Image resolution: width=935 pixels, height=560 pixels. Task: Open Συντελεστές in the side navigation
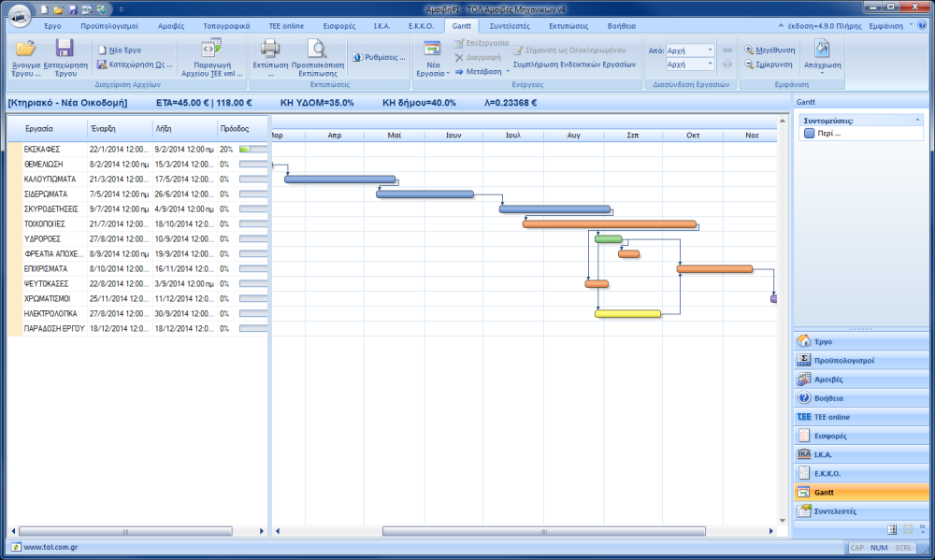[x=862, y=511]
